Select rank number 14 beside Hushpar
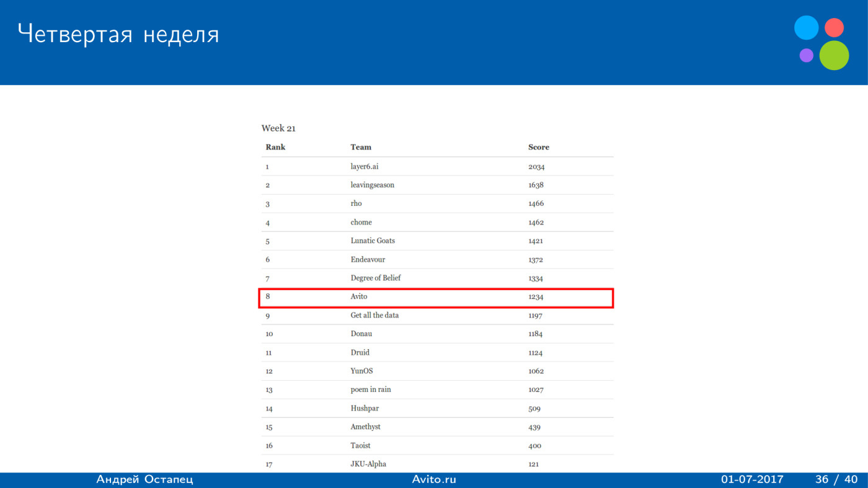Viewport: 868px width, 488px height. [x=269, y=409]
